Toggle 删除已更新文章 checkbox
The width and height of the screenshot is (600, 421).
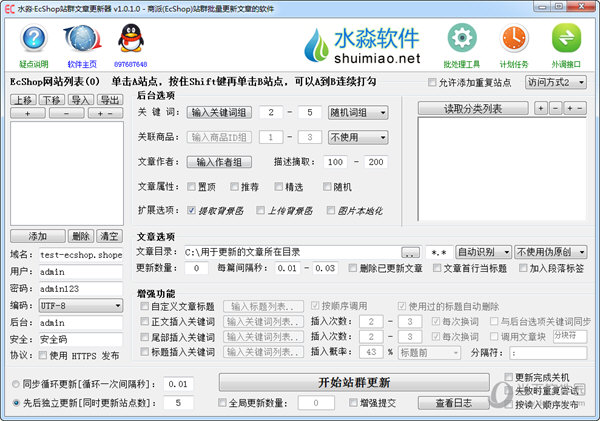pyautogui.click(x=352, y=268)
